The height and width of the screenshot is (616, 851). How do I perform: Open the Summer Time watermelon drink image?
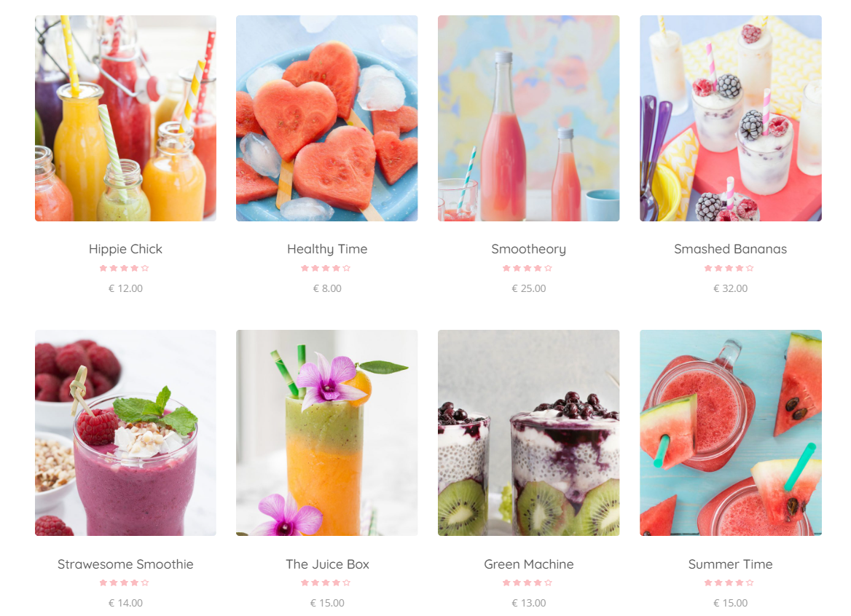[x=731, y=433]
